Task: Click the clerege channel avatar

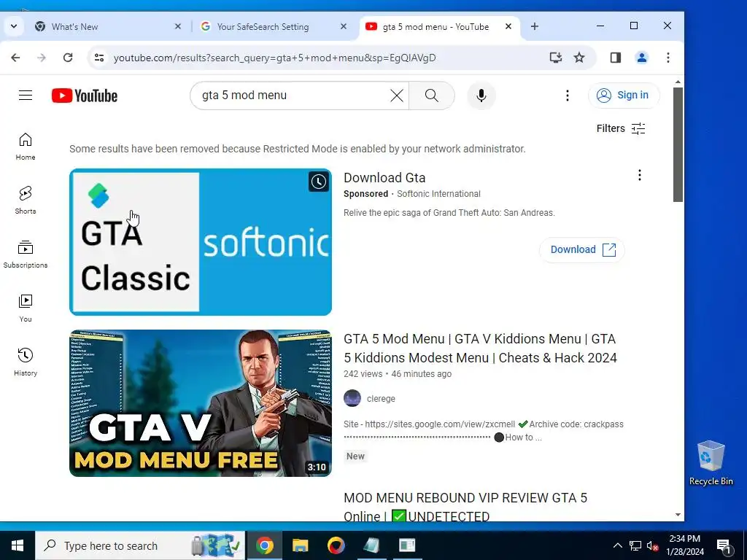Action: pyautogui.click(x=352, y=398)
